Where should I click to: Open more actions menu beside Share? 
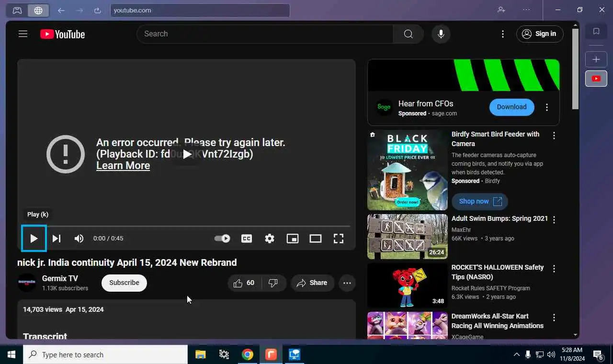[347, 283]
